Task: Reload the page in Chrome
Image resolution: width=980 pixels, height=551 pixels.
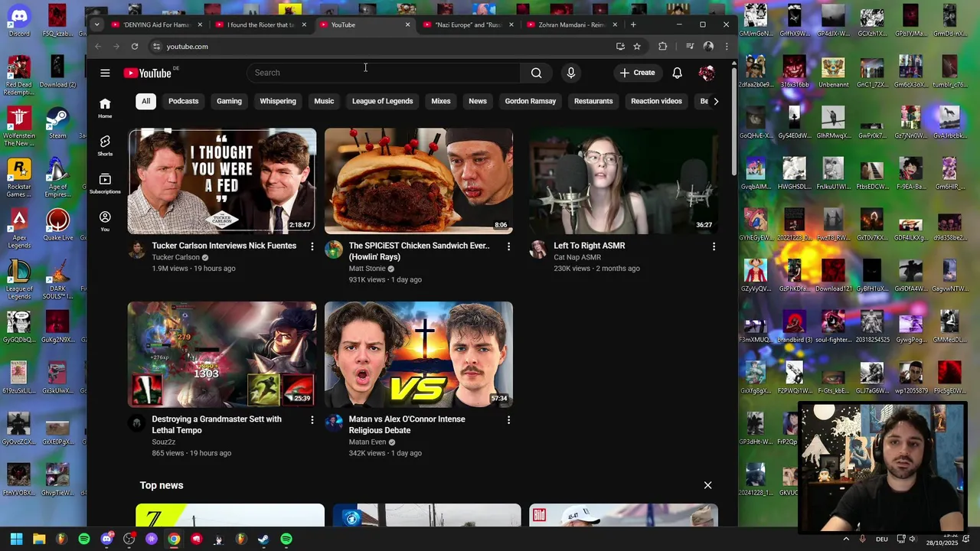Action: tap(135, 47)
